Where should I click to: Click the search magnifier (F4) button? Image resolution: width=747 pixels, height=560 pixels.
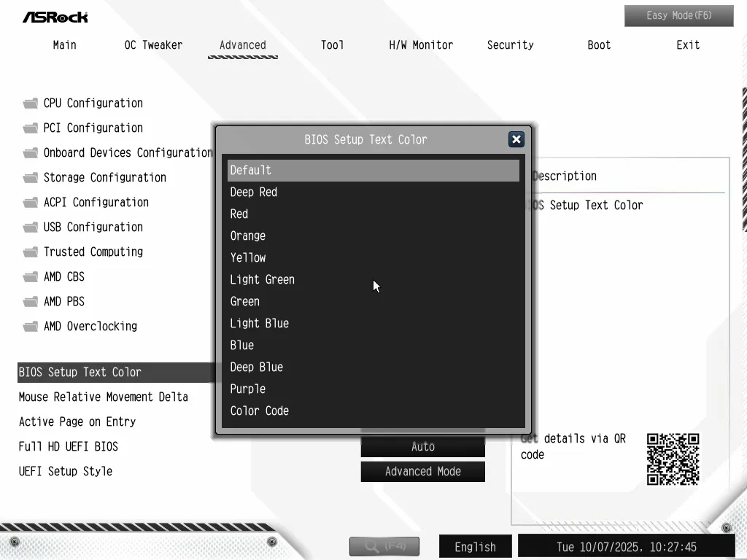384,546
